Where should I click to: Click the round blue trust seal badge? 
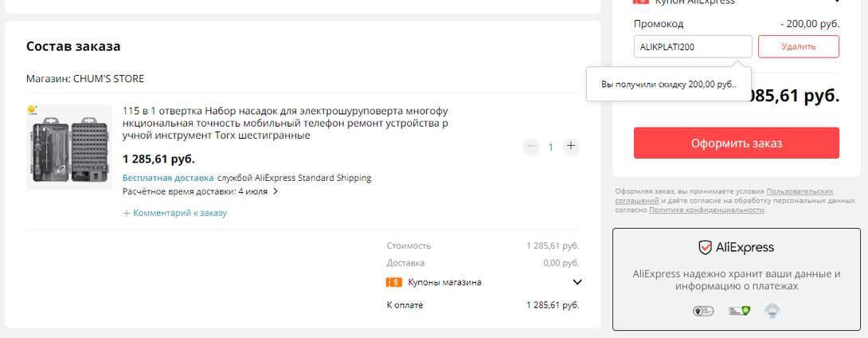(x=771, y=310)
